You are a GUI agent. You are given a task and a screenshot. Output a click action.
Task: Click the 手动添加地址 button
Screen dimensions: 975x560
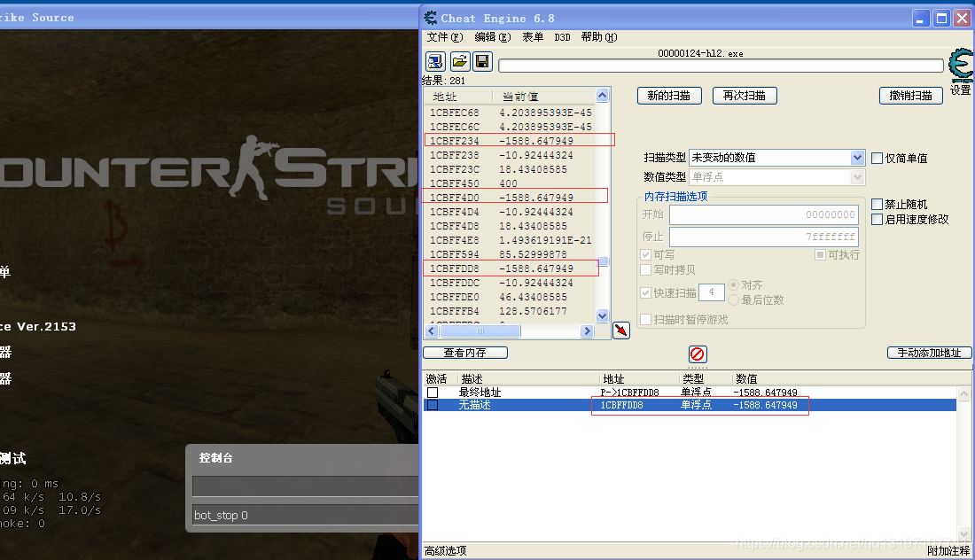[x=929, y=353]
